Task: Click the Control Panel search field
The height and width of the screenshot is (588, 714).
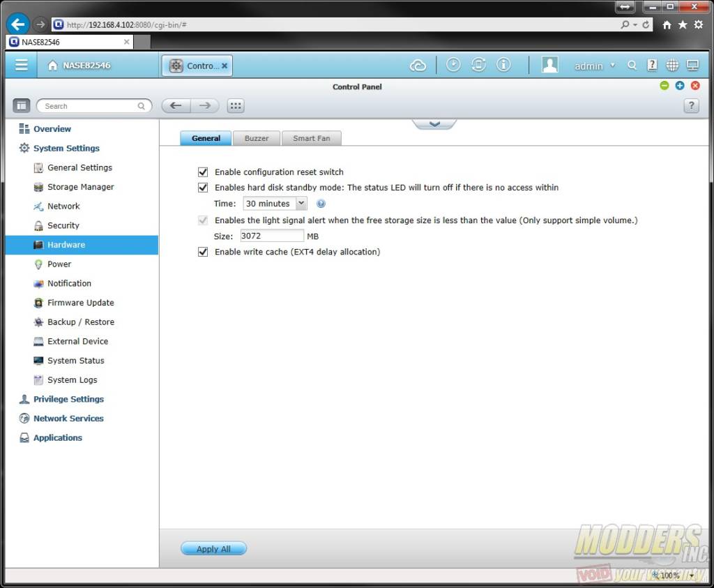Action: 94,105
